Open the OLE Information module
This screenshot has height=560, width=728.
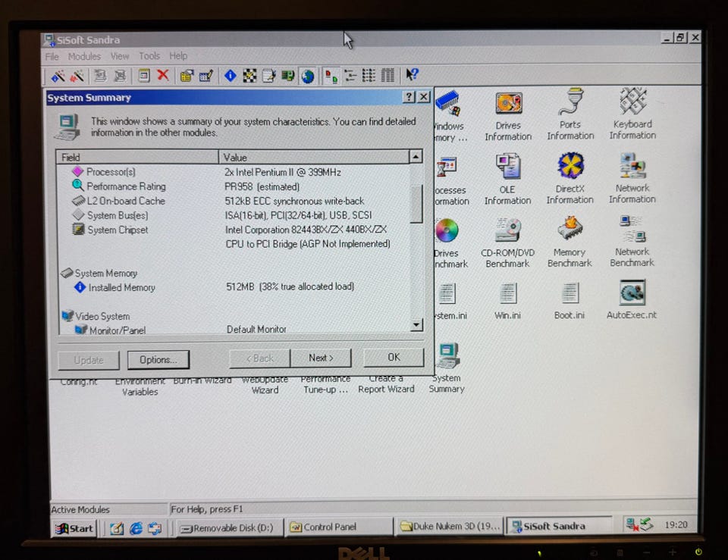click(507, 180)
